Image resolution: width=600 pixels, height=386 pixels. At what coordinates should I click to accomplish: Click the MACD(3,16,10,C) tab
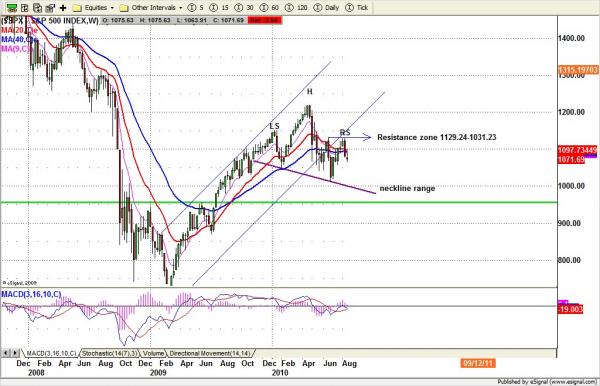pos(51,353)
